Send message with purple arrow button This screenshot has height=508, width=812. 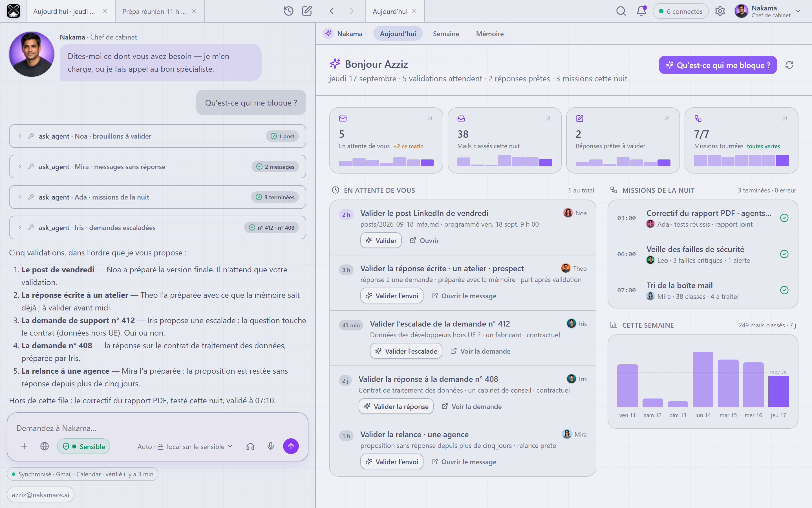click(291, 446)
